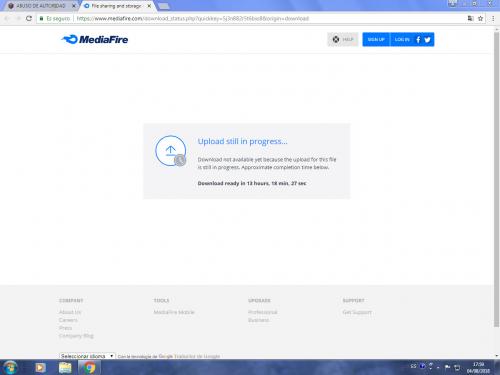Viewport: 500px width, 375px height.
Task: Open the About Us footer link
Action: coord(70,312)
